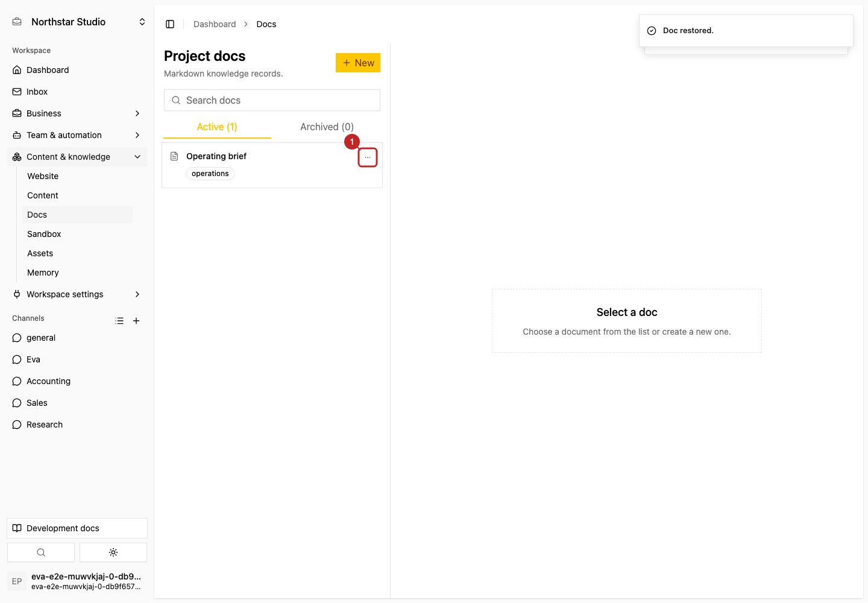The height and width of the screenshot is (603, 868).
Task: Click the channels list view icon
Action: [119, 321]
